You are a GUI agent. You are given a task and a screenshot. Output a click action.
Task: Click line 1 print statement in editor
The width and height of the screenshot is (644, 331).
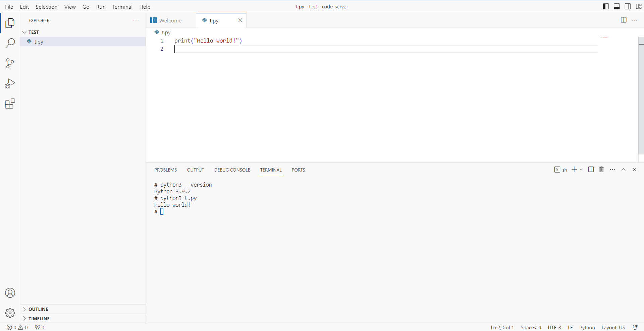coord(208,41)
